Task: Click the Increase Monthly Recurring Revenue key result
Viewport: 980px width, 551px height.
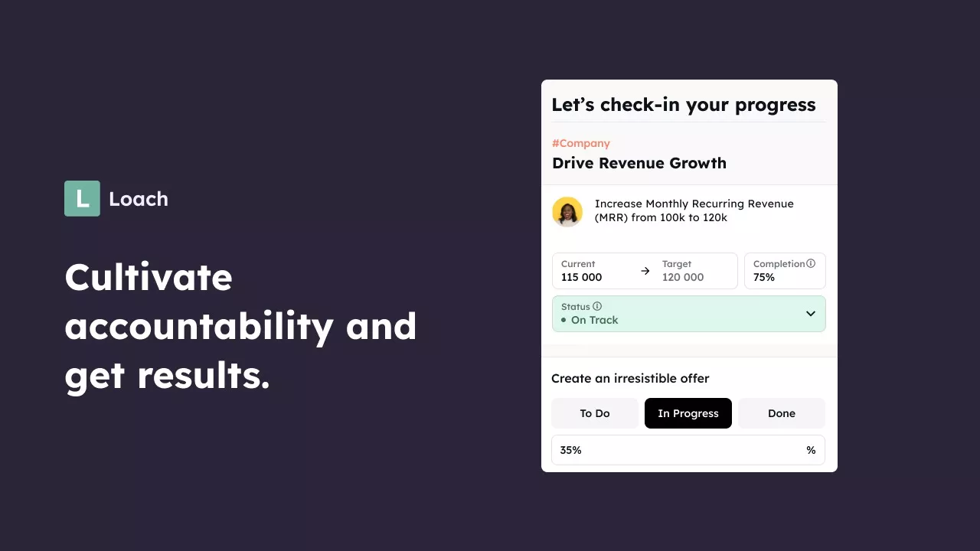Action: click(694, 210)
